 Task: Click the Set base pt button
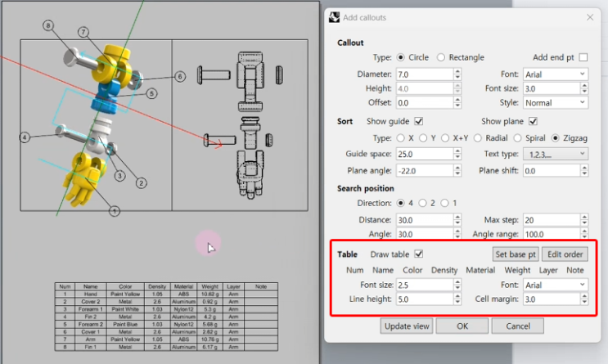(516, 254)
